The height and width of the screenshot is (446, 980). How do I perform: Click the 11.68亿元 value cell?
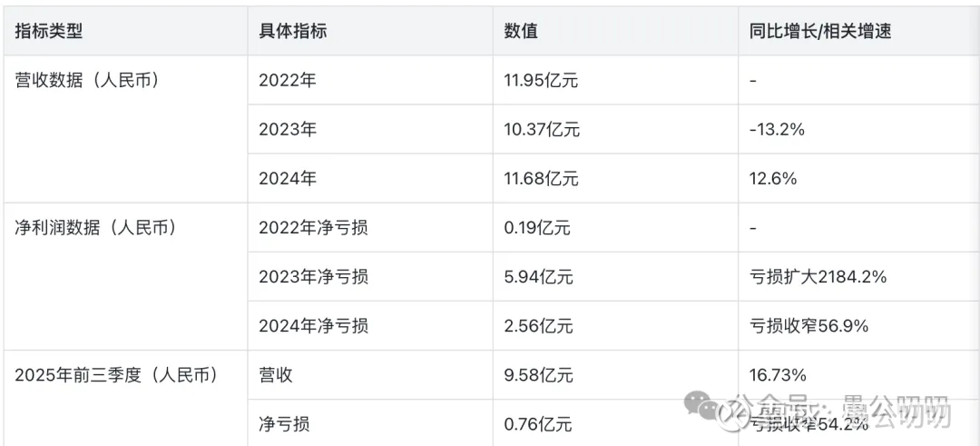(x=541, y=178)
